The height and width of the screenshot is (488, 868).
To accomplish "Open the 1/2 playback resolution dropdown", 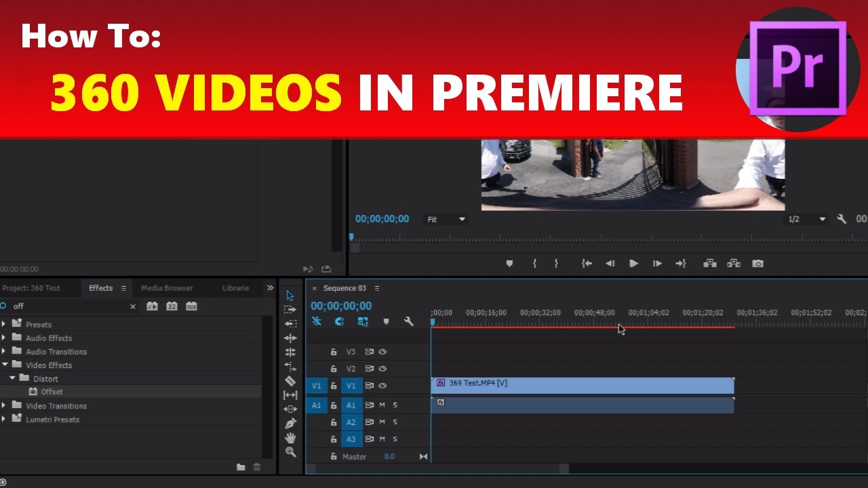I will click(x=807, y=220).
